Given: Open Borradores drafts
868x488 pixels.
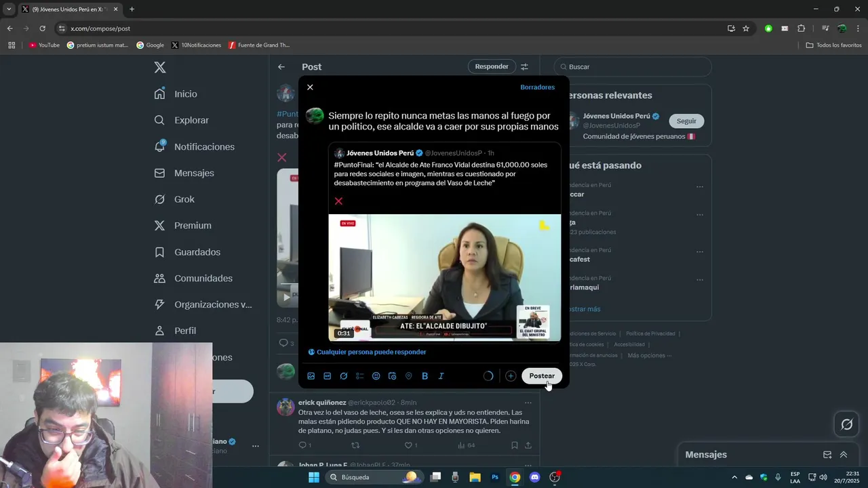Looking at the screenshot, I should pyautogui.click(x=537, y=87).
